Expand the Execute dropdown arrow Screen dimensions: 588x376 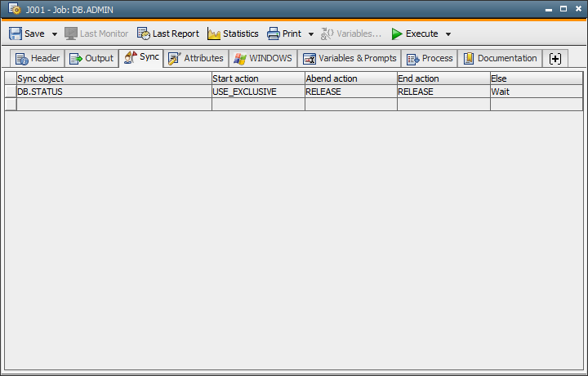(448, 34)
